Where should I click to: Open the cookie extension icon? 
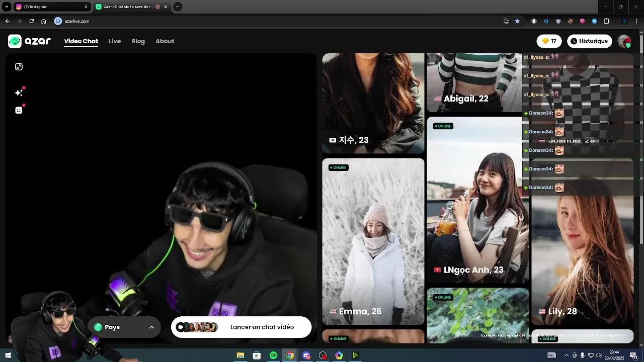click(570, 21)
